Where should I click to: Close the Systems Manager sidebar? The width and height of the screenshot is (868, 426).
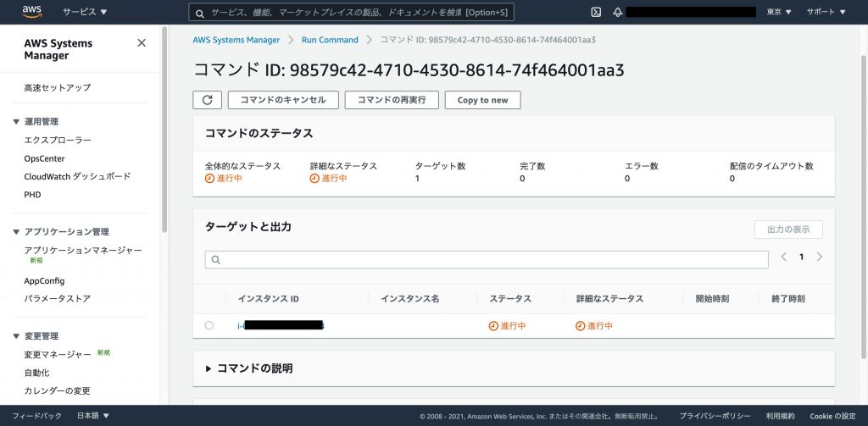[x=142, y=43]
